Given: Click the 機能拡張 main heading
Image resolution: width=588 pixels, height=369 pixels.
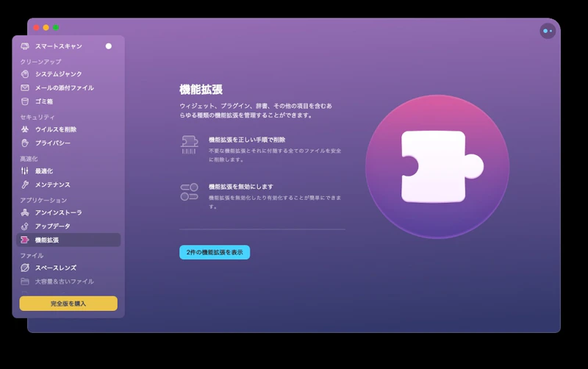Looking at the screenshot, I should 201,90.
